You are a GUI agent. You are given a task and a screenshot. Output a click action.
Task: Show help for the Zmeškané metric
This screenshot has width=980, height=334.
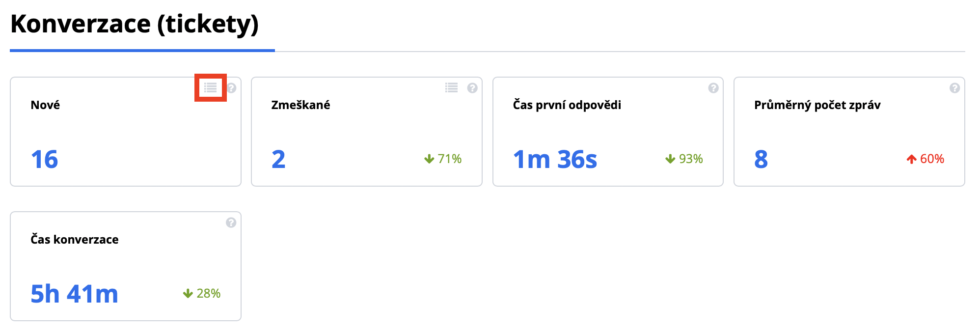coord(472,88)
